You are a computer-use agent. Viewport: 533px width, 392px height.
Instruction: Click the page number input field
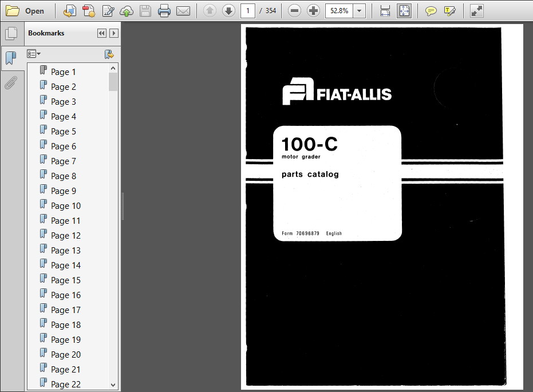(x=248, y=11)
